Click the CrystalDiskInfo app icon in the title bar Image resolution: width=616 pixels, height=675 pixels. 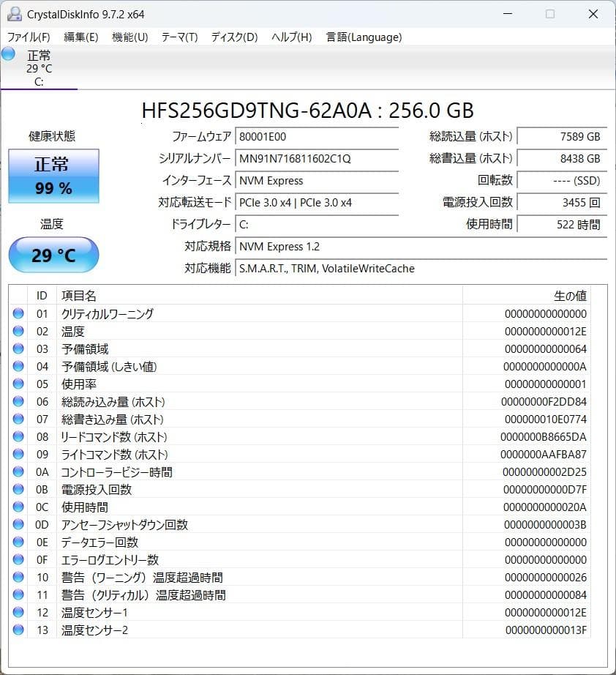14,14
